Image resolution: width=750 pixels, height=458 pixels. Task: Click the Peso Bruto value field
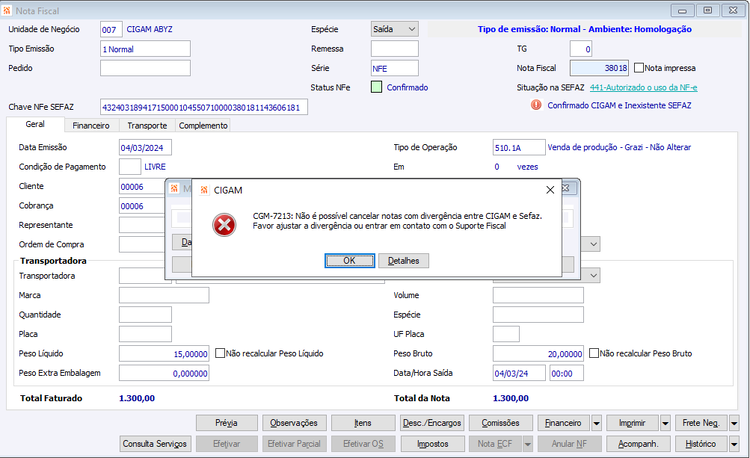pyautogui.click(x=538, y=354)
